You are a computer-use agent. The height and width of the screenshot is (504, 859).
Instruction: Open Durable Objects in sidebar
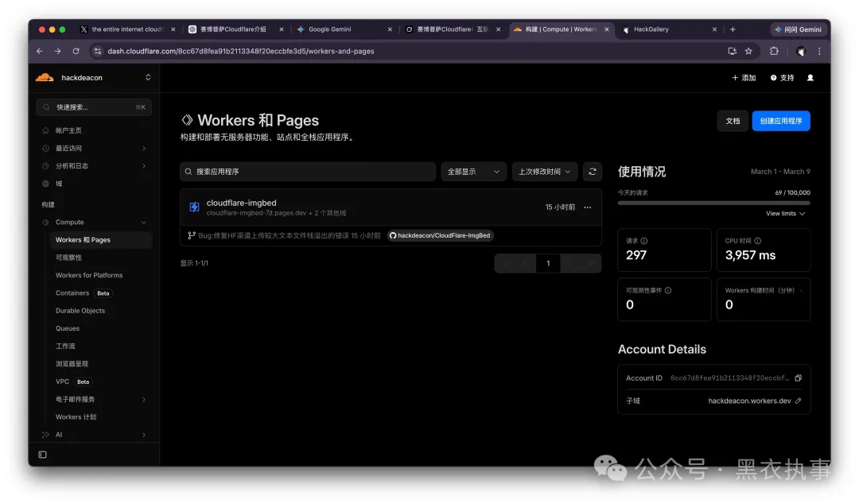tap(80, 311)
